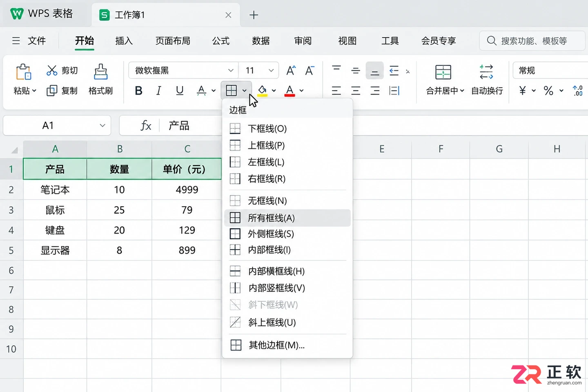The width and height of the screenshot is (588, 392).
Task: Open the cell name box A1 dropdown
Action: [102, 125]
